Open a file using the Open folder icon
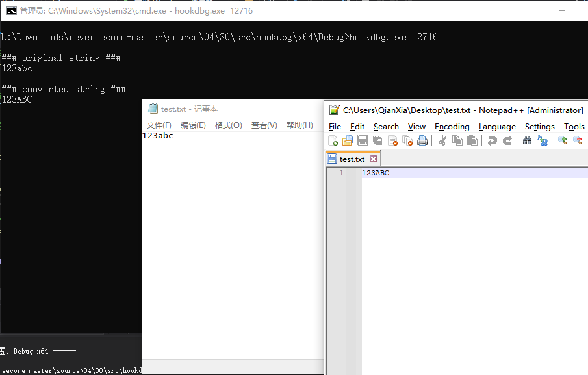The image size is (588, 375). tap(348, 140)
